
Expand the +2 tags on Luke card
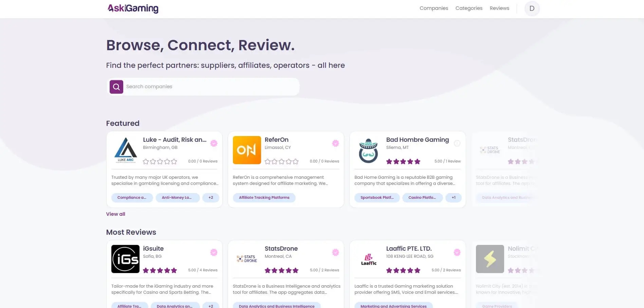(x=211, y=198)
